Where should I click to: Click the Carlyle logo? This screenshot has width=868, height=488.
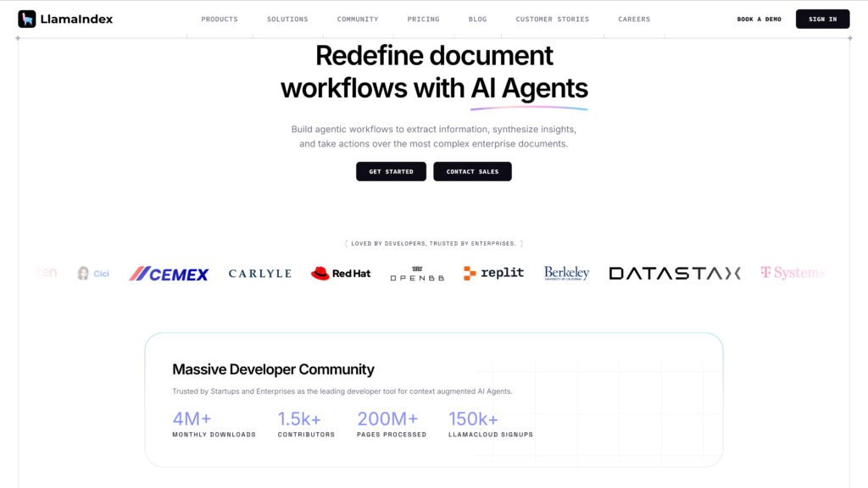[x=259, y=274]
